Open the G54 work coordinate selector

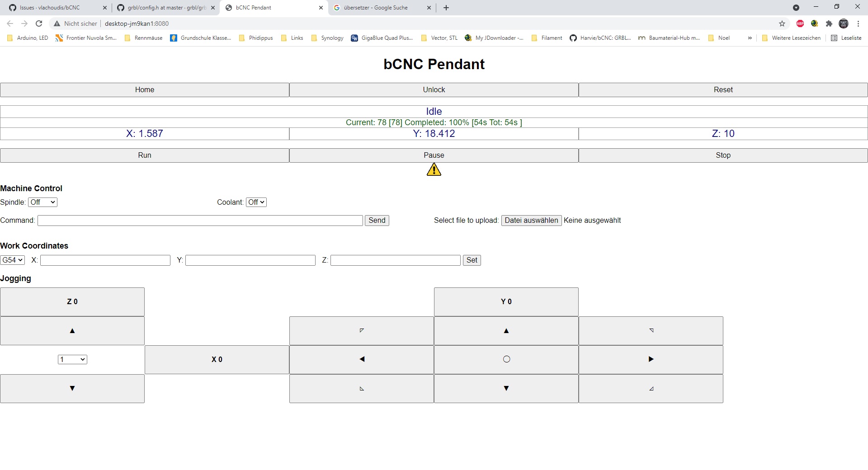(13, 260)
